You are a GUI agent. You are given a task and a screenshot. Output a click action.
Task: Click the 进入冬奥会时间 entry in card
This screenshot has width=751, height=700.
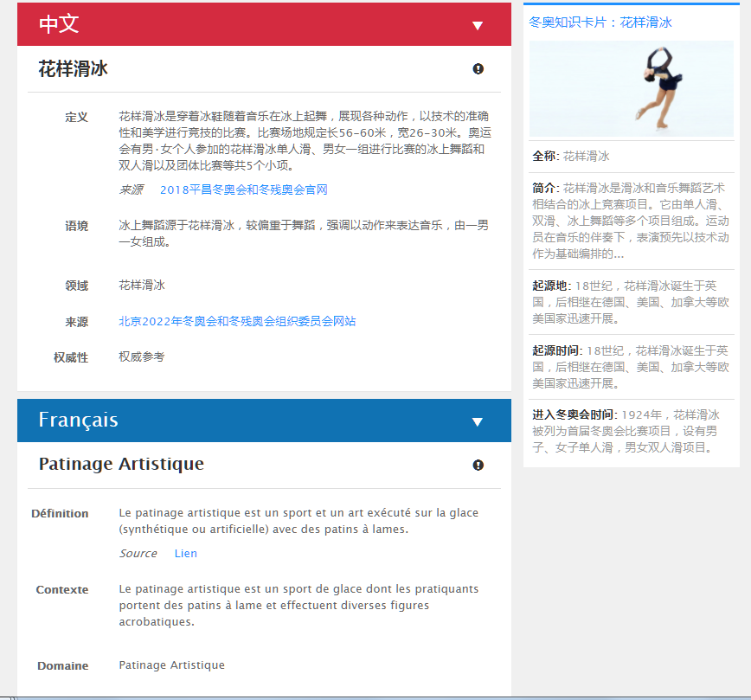pos(631,431)
